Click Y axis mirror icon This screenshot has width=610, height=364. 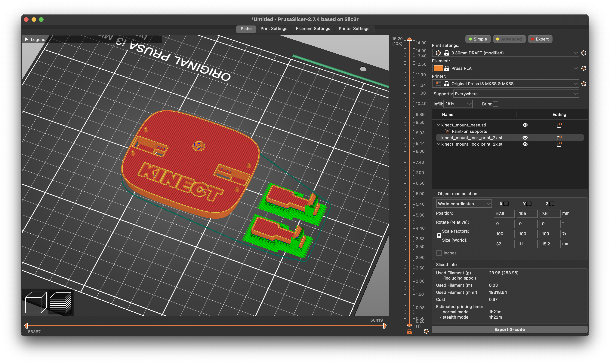[x=529, y=204]
